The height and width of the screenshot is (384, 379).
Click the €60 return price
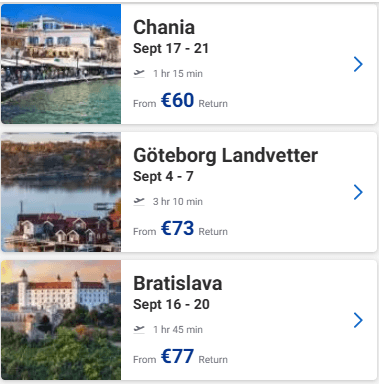point(177,100)
